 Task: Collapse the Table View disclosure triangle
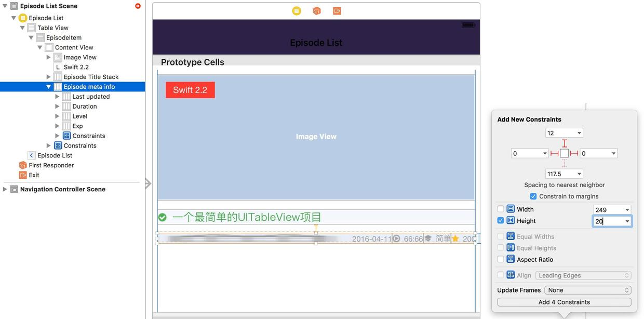coord(22,28)
